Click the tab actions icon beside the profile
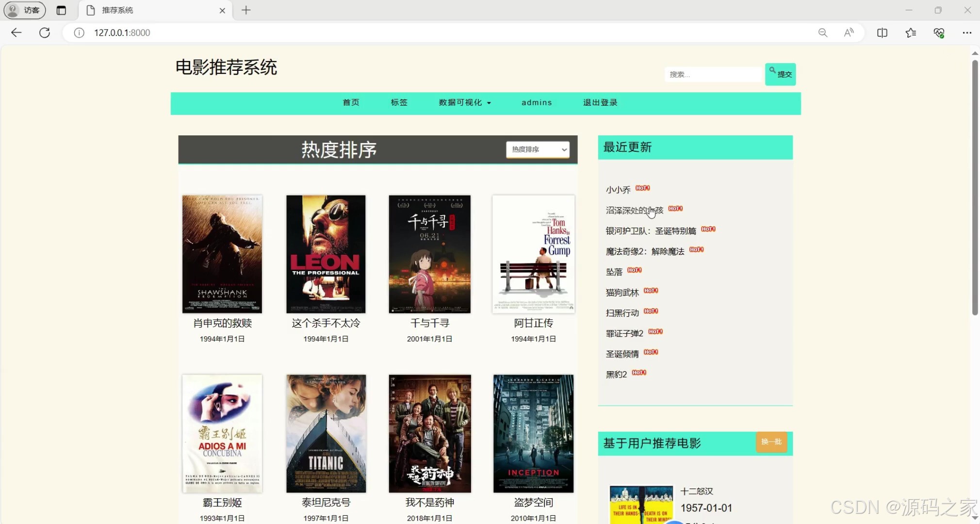 point(61,10)
